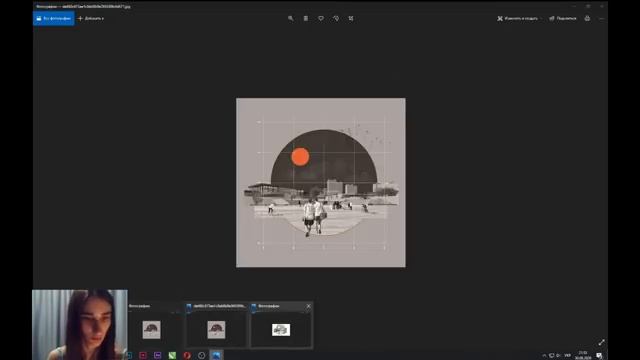Click 'Добавить в' to add to album
The image size is (640, 360).
pyautogui.click(x=91, y=18)
